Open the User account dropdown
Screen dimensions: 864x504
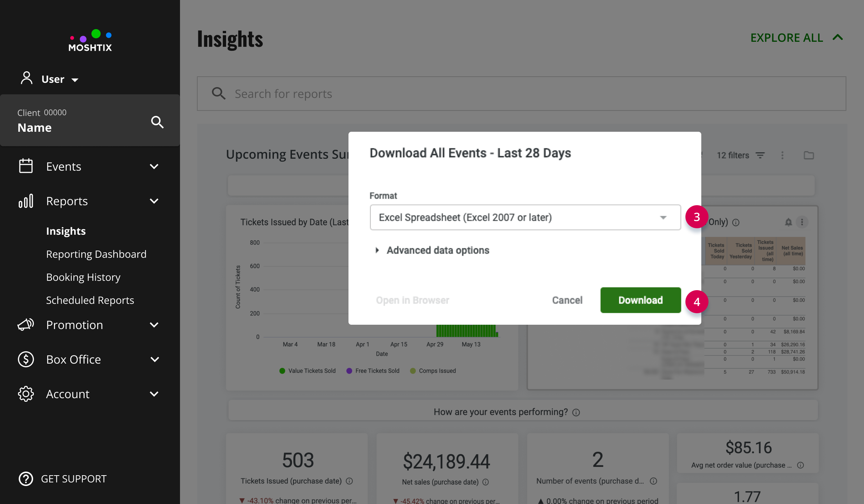point(50,79)
